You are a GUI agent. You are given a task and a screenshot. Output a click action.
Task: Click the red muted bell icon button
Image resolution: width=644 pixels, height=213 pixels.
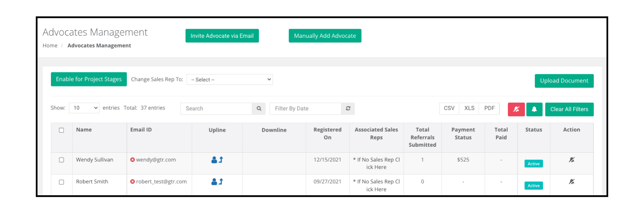coord(516,109)
